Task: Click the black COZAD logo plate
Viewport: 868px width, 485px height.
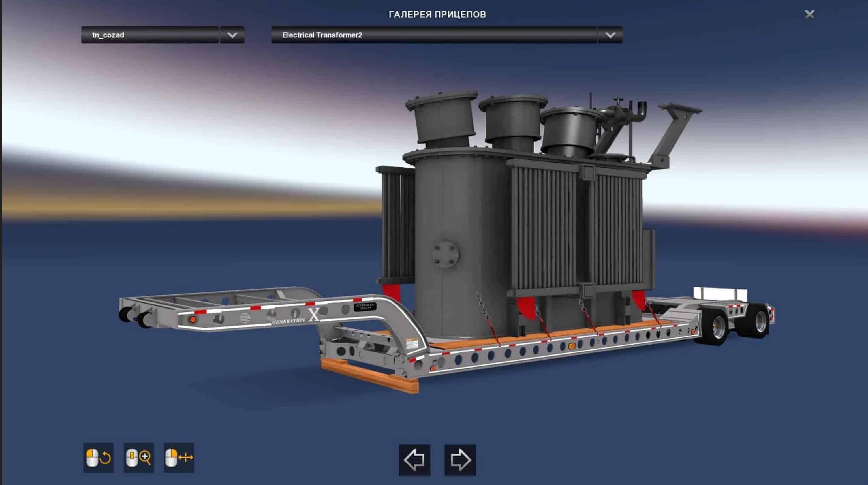Action: [x=365, y=307]
